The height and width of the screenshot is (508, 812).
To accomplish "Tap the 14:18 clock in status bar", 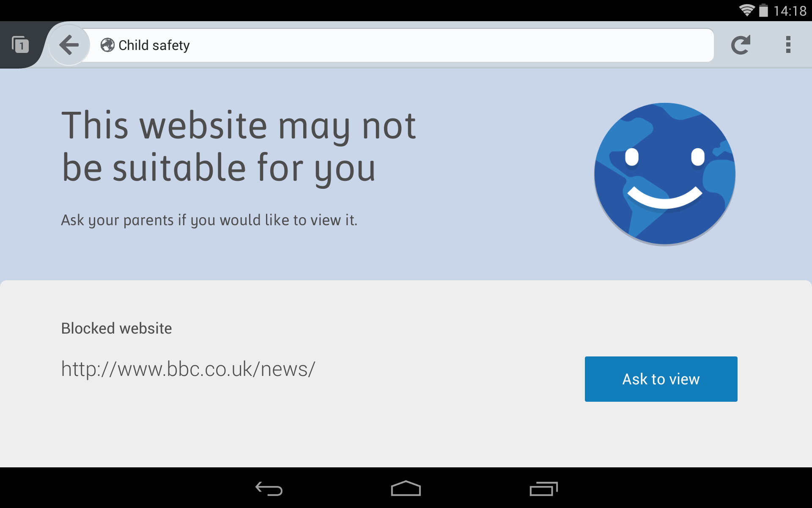I will (790, 11).
